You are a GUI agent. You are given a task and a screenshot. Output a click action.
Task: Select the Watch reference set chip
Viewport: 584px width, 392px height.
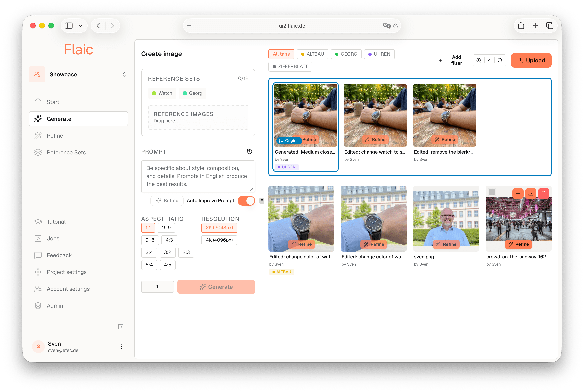[162, 93]
